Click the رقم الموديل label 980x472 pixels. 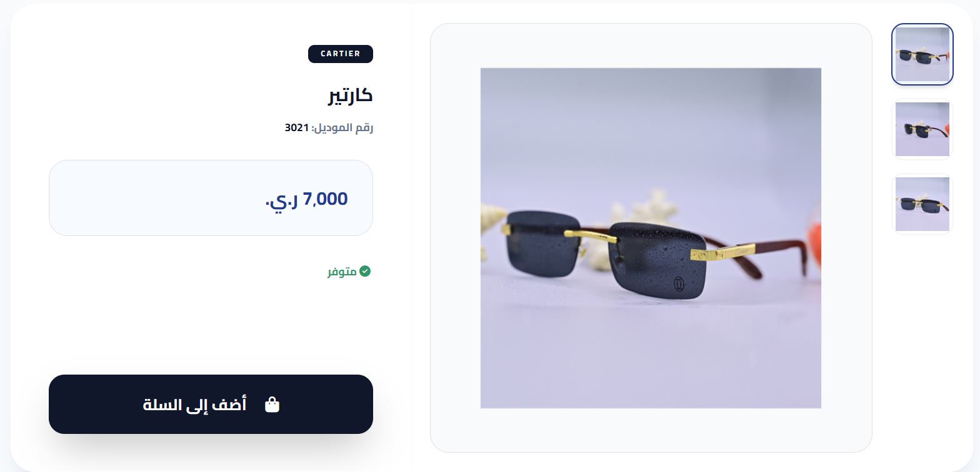pos(342,128)
